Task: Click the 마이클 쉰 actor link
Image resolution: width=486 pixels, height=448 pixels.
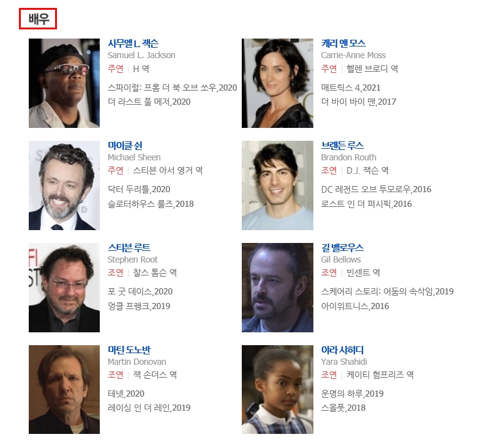Action: point(125,146)
